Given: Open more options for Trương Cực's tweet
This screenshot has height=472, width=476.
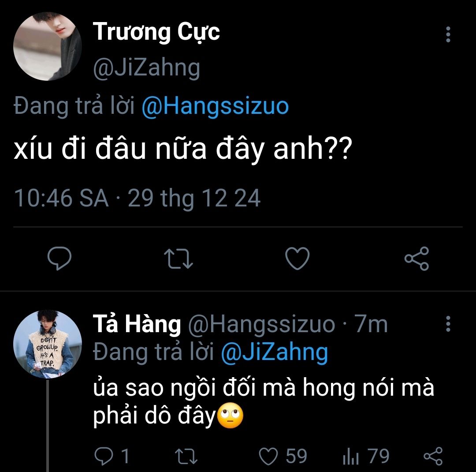Looking at the screenshot, I should tap(448, 34).
